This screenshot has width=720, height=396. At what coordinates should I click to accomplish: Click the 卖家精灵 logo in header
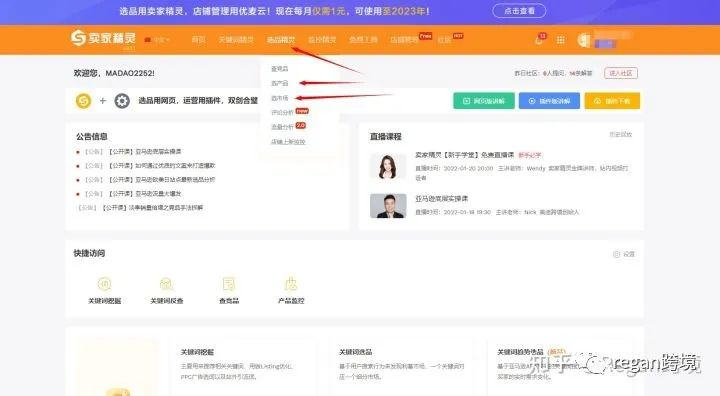coord(103,38)
